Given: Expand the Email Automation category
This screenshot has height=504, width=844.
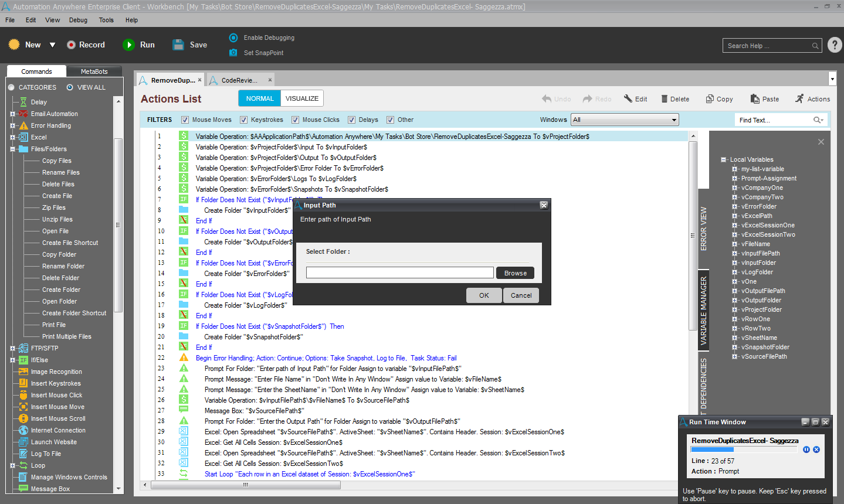Looking at the screenshot, I should coord(12,114).
